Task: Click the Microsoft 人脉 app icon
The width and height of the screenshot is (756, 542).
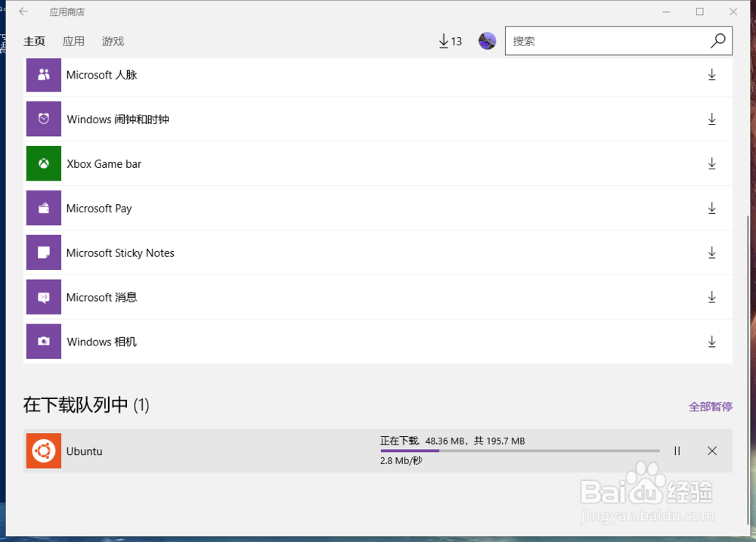Action: pos(43,75)
